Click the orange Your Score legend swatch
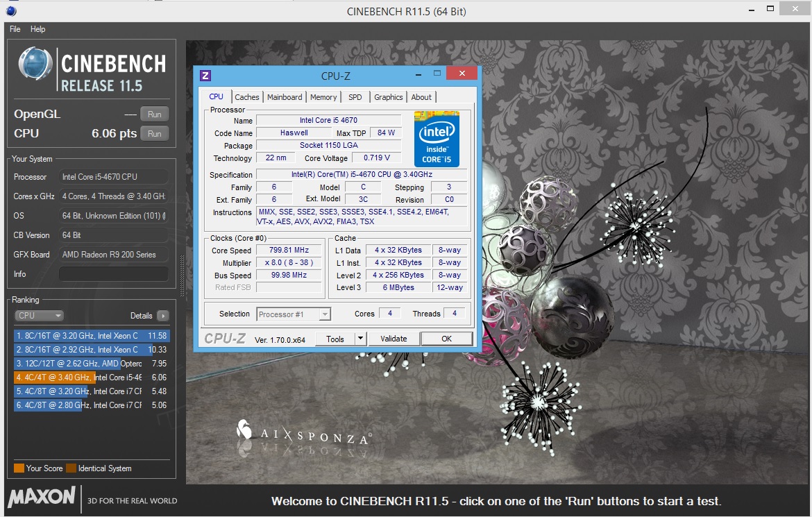The width and height of the screenshot is (812, 517). [x=19, y=468]
